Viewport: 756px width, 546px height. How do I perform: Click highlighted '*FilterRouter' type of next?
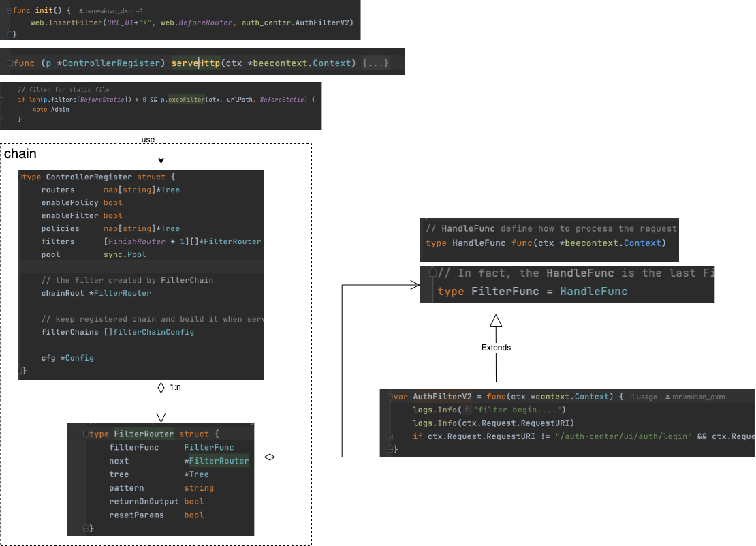[x=217, y=461]
